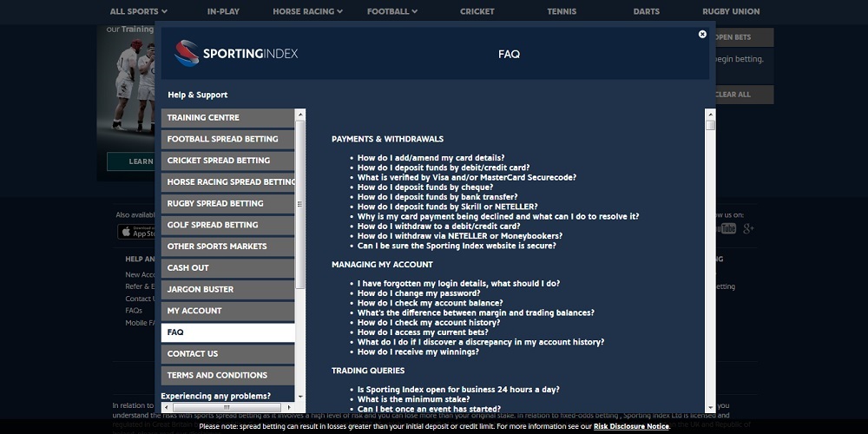
Task: Open 'How do I add/amend my card details?'
Action: [431, 158]
